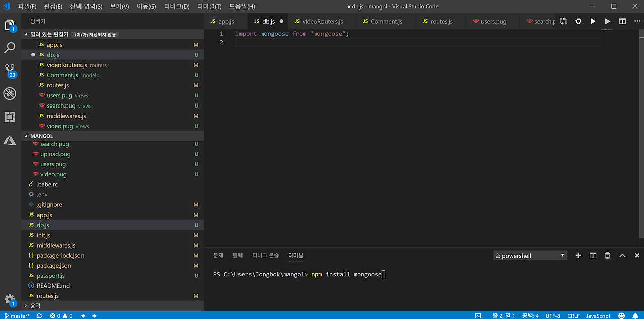
Task: Split the editor to the right
Action: tap(622, 21)
